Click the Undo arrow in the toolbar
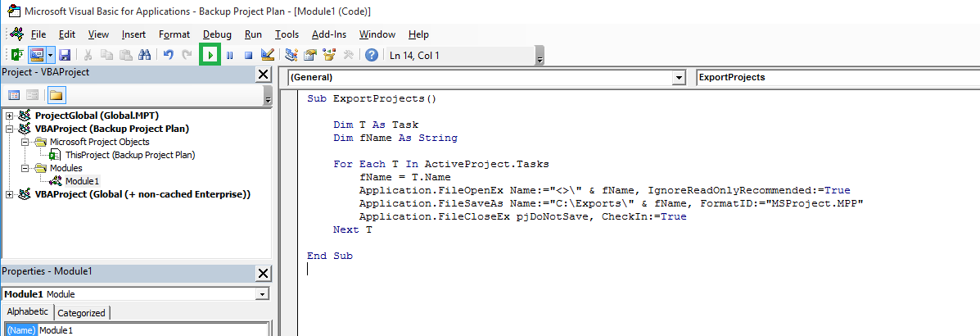 (x=168, y=56)
